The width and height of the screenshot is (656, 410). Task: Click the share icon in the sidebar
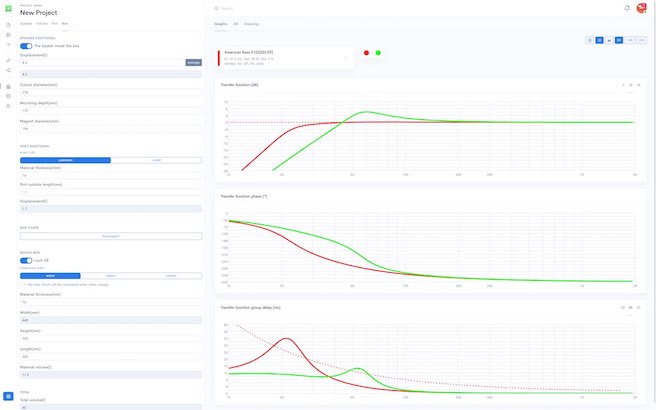[x=8, y=70]
